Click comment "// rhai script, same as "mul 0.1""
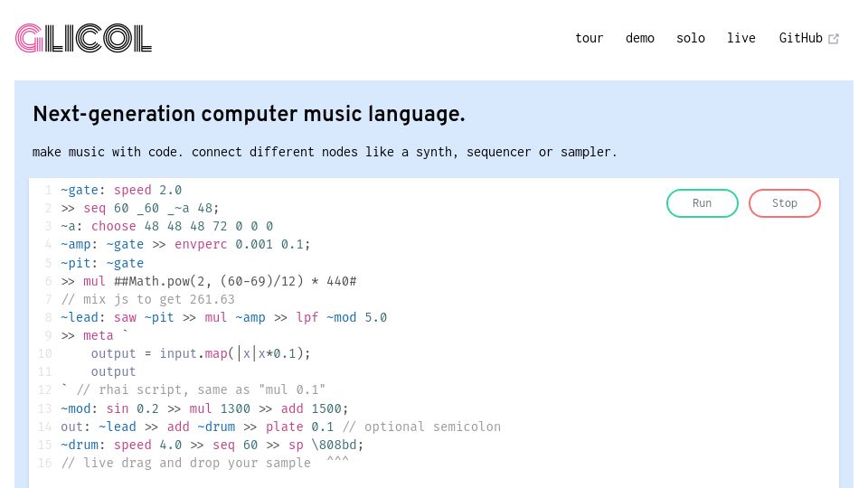This screenshot has height=488, width=868. click(201, 390)
